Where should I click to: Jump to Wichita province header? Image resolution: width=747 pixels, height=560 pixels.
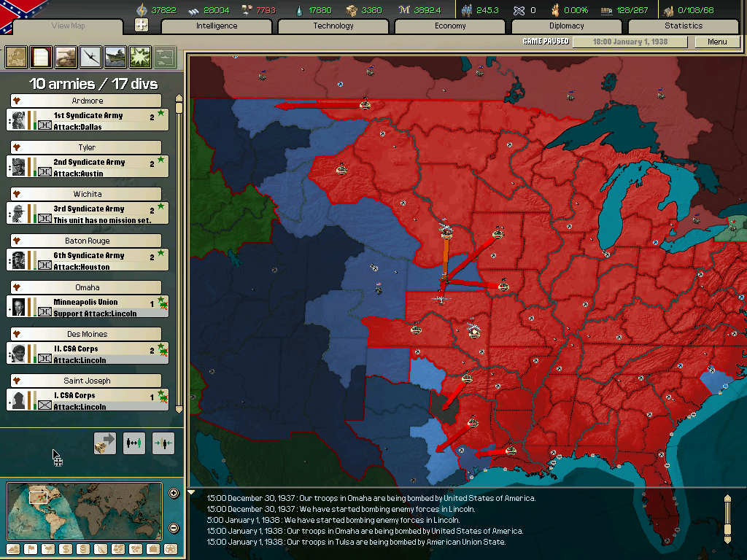point(86,194)
